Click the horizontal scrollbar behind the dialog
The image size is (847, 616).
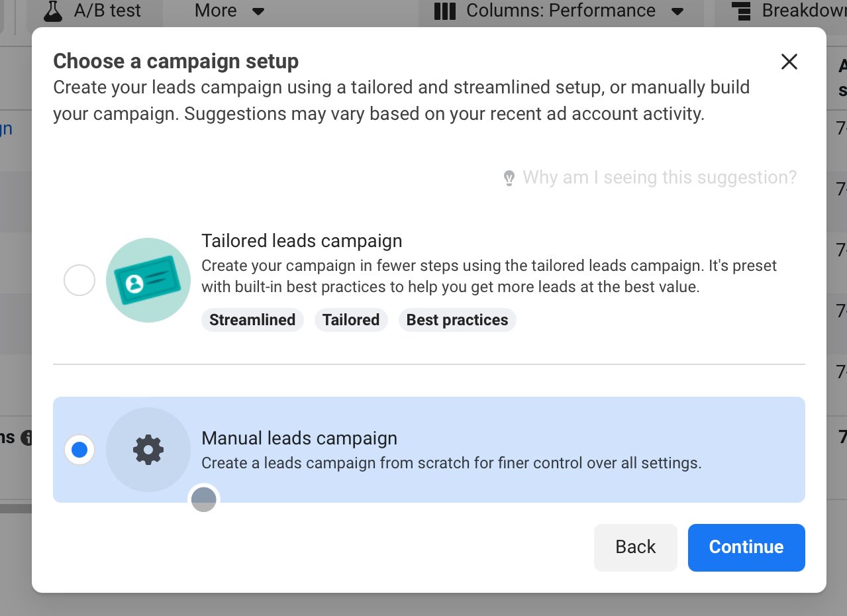coord(16,509)
